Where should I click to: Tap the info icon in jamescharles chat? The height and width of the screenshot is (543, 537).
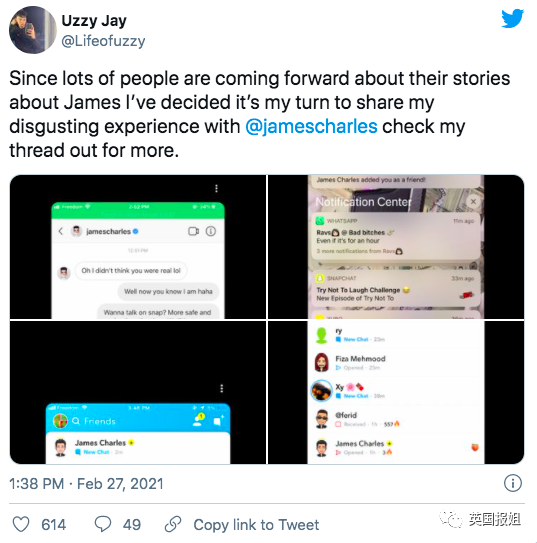point(211,231)
